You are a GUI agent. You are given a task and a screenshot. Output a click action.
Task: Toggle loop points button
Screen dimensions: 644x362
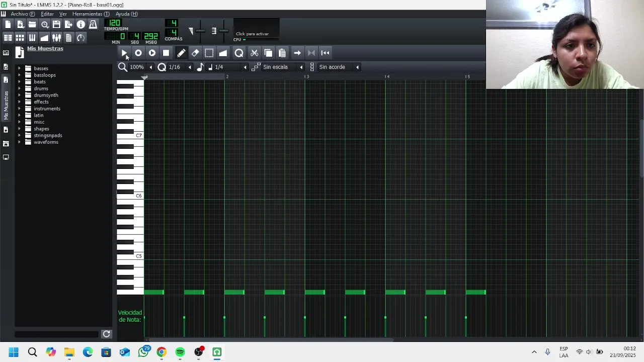[311, 53]
